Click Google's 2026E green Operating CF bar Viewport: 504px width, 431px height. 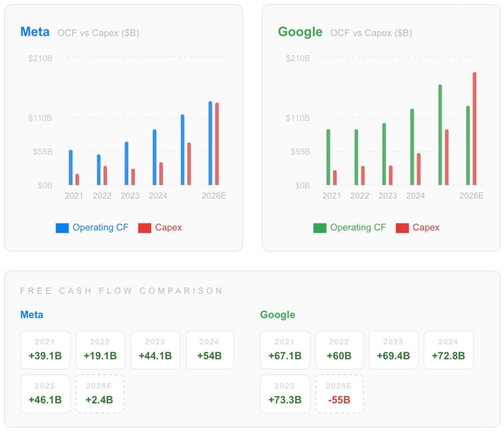pos(468,146)
